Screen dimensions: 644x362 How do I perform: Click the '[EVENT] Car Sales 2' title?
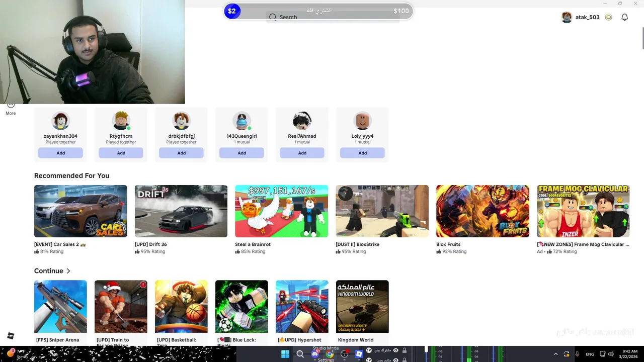coord(60,244)
